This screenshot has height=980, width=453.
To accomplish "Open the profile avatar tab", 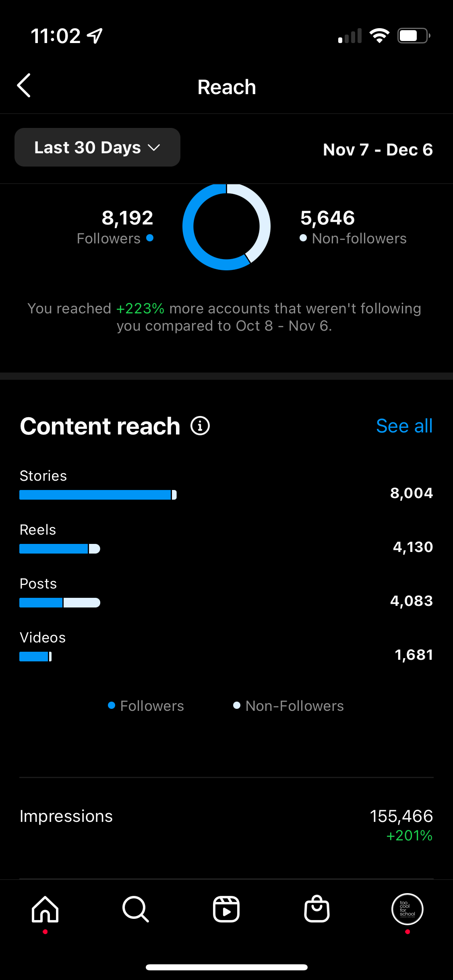I will pyautogui.click(x=407, y=909).
